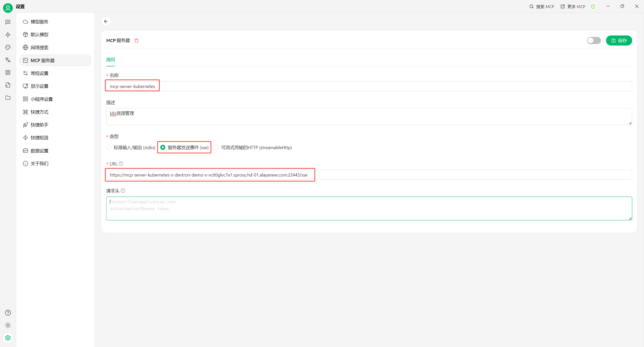Image resolution: width=644 pixels, height=347 pixels.
Task: Select the streamableHttp type radio button
Action: tap(216, 148)
